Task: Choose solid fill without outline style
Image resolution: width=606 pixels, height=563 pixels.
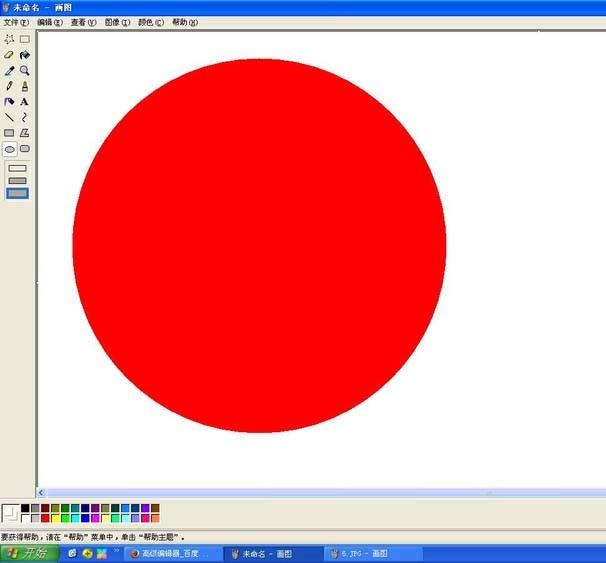Action: pos(17,193)
